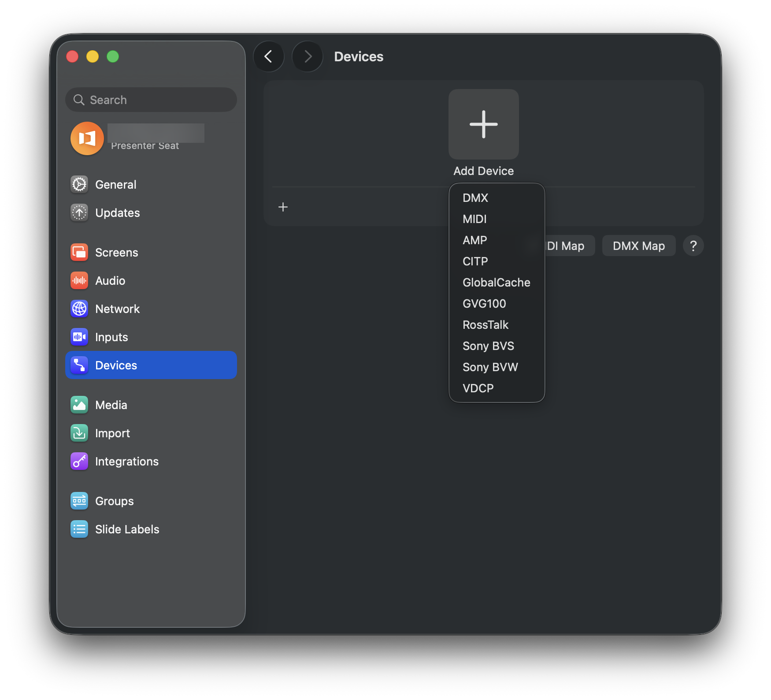Select Sony BVW device option
The image size is (771, 700).
click(497, 367)
